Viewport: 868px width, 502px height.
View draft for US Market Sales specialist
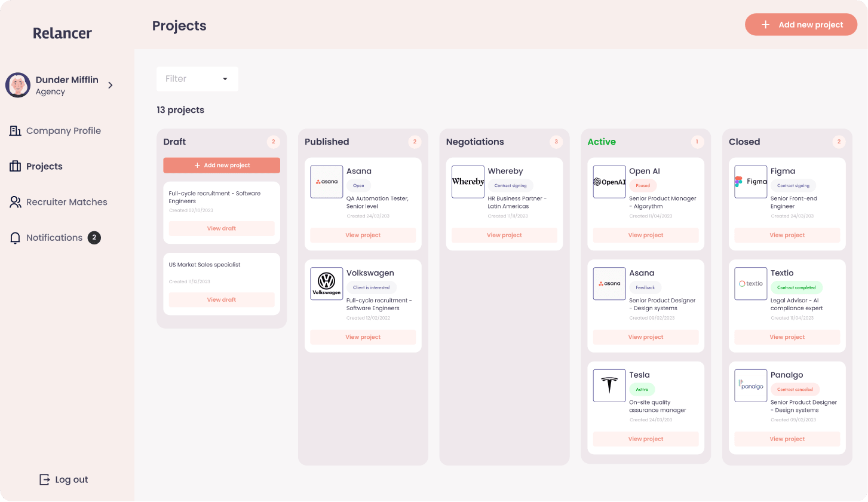tap(222, 299)
